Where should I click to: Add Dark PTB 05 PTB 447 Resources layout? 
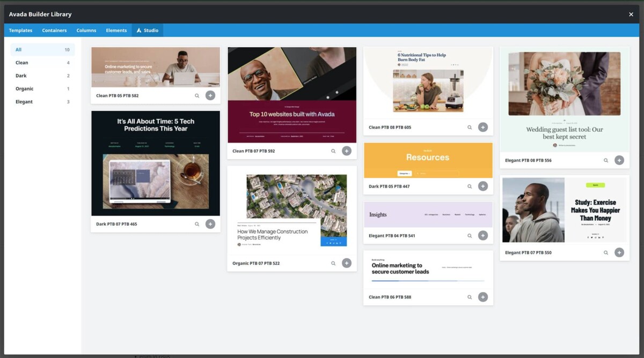[482, 186]
